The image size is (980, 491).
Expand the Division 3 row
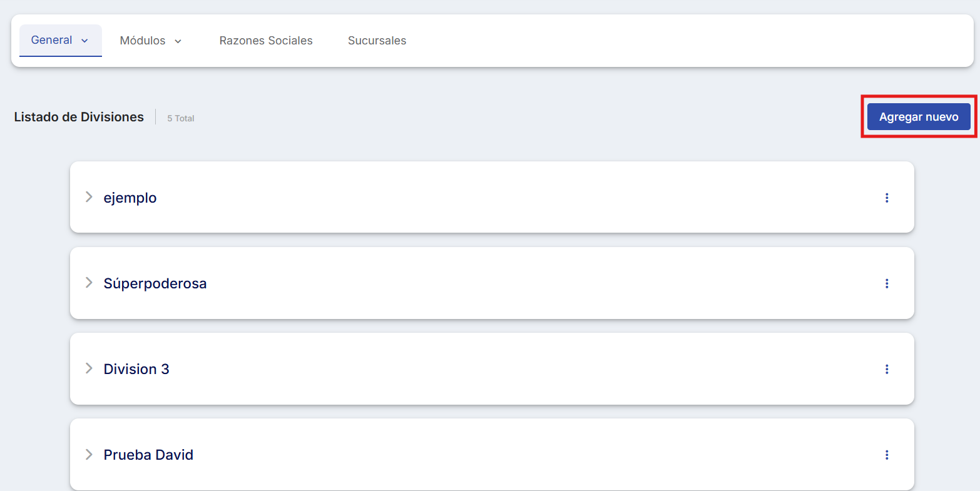point(89,369)
